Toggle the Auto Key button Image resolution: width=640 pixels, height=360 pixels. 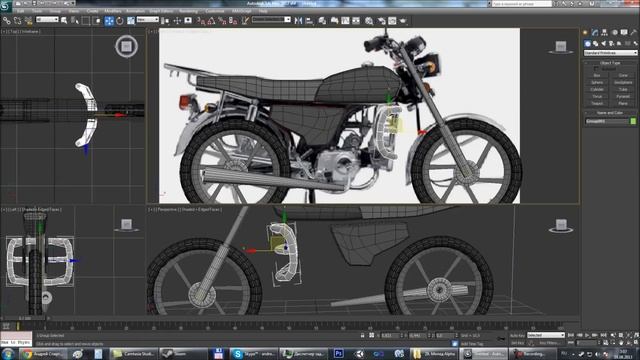pos(517,335)
